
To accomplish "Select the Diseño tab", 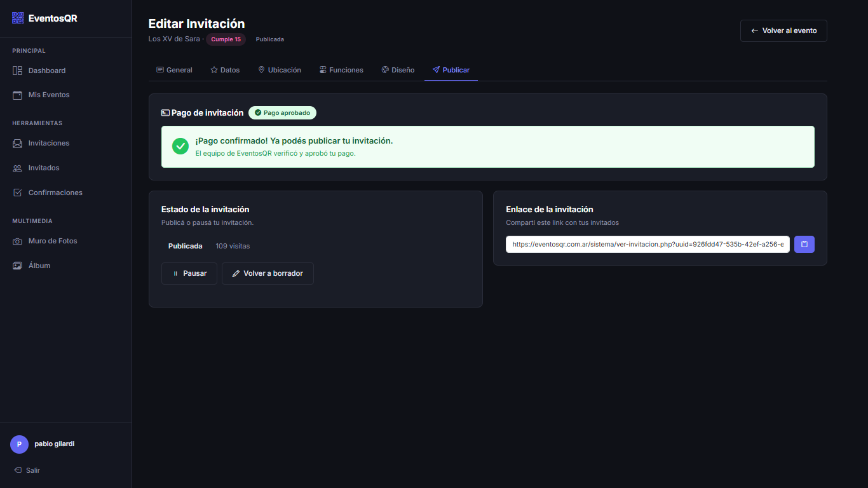I will coord(398,70).
